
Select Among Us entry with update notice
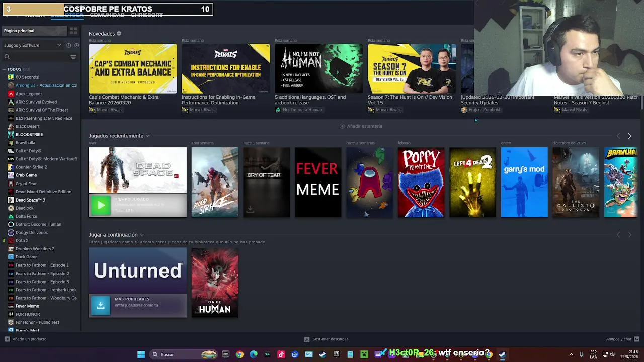46,85
